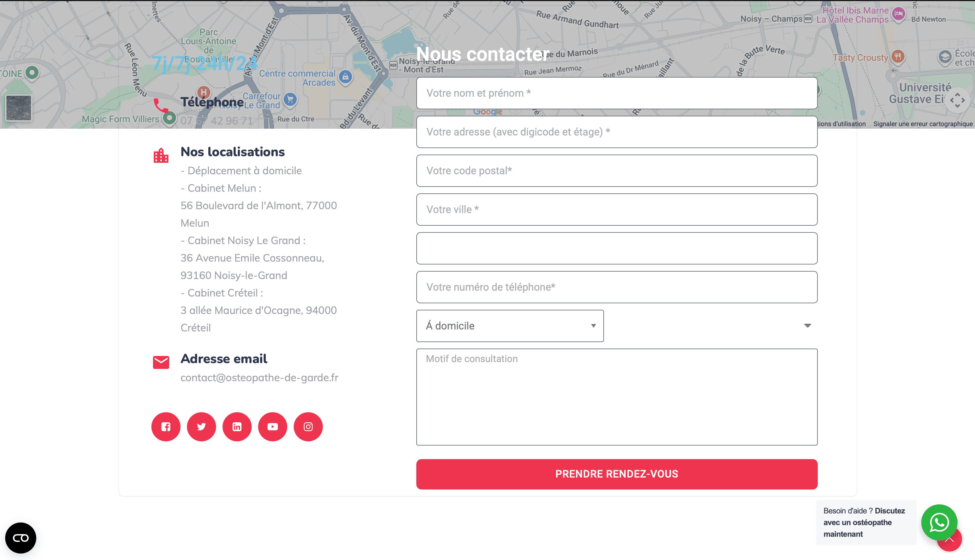Expand the "Á domicile" dropdown
Screen dimensions: 975x560
[510, 326]
